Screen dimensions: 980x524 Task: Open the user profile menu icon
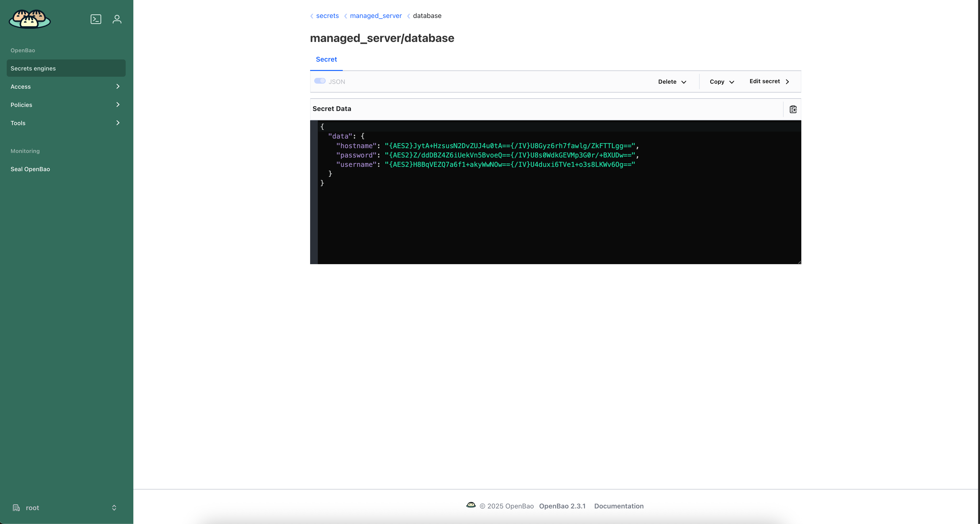coord(117,19)
